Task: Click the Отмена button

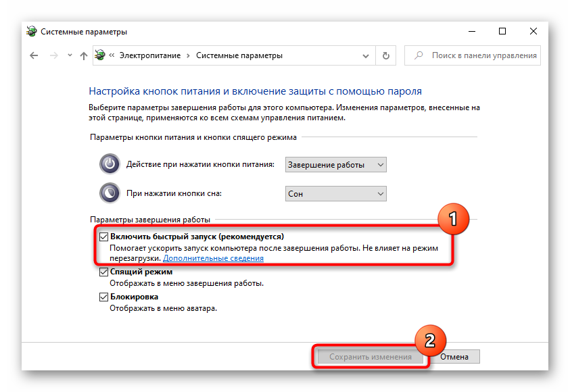Action: click(454, 357)
